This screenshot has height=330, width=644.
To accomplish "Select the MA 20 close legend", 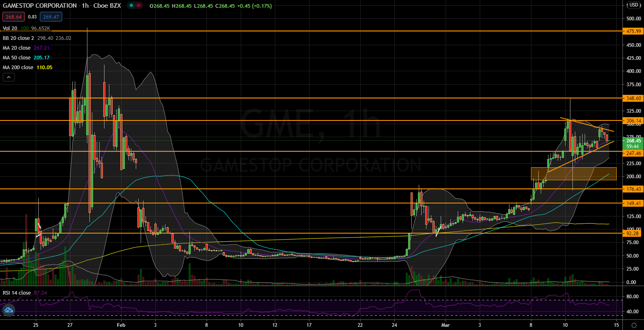I will [x=17, y=48].
